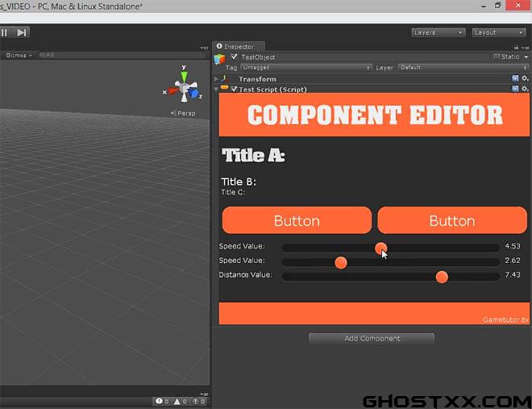Open the Test Script help book icon
The image size is (532, 409).
tap(515, 89)
